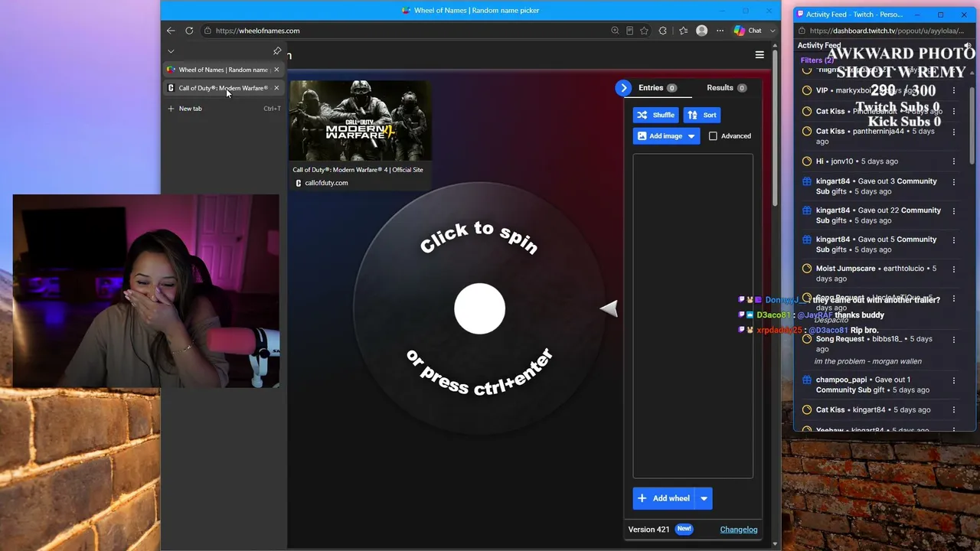Enable the Advanced checkbox

tap(713, 136)
